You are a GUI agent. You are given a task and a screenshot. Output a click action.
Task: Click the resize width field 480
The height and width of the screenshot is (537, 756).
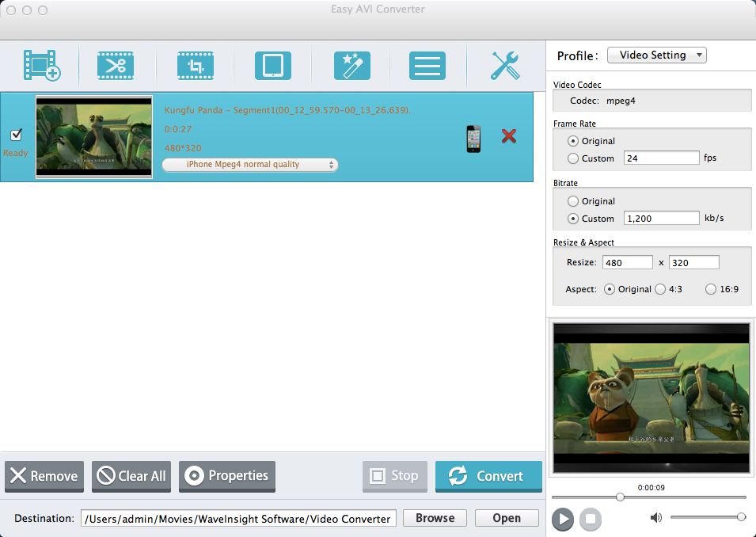click(627, 262)
